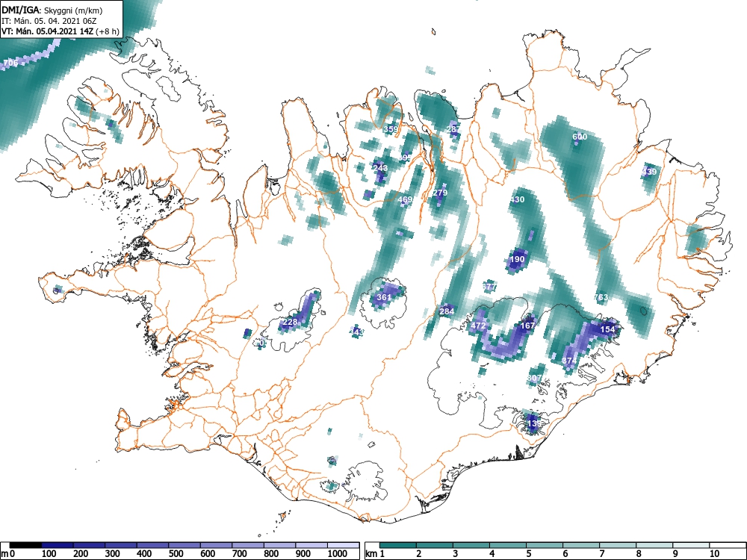Viewport: 747px width, 560px height.
Task: Click the '430' visibility value on the map
Action: [x=517, y=199]
